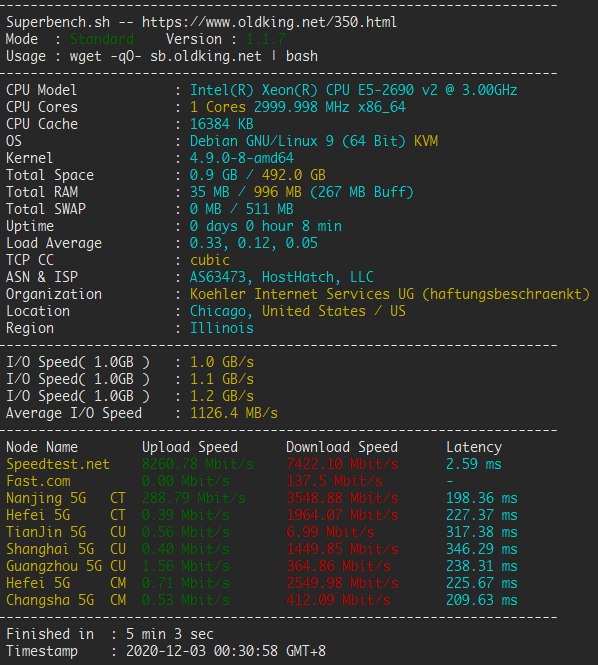Click the Guangzhou 5G CU node name
Image resolution: width=598 pixels, height=665 pixels.
pos(66,566)
